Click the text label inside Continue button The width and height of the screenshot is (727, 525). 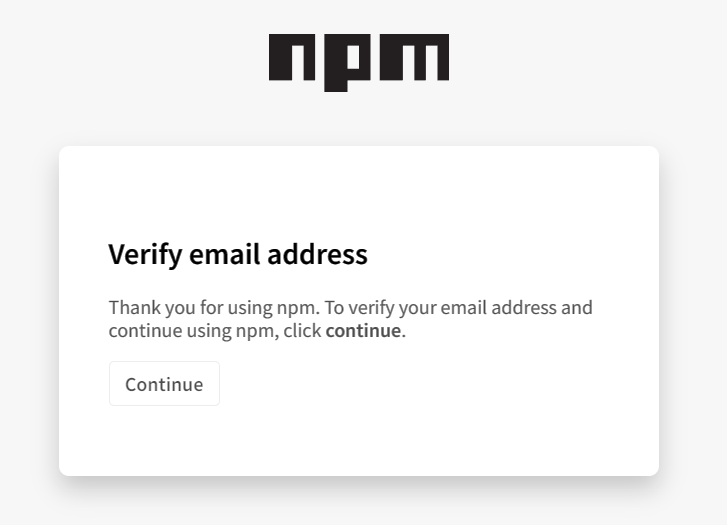[x=164, y=384]
